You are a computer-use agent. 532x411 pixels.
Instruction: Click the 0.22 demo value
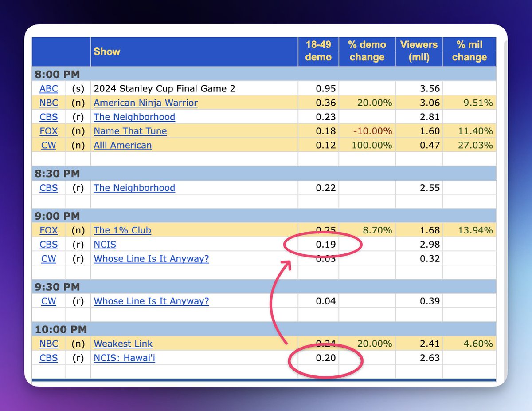326,188
